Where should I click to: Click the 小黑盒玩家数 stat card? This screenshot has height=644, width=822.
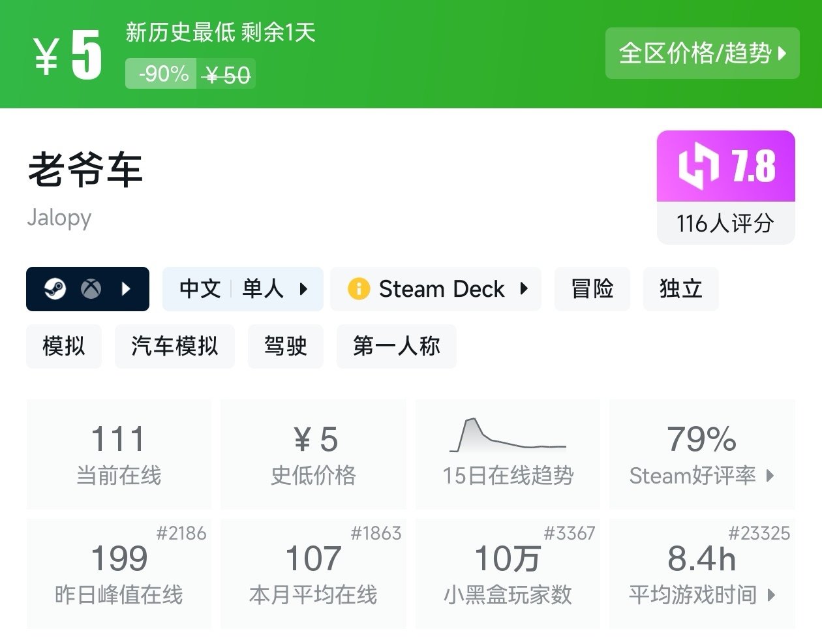[x=508, y=574]
